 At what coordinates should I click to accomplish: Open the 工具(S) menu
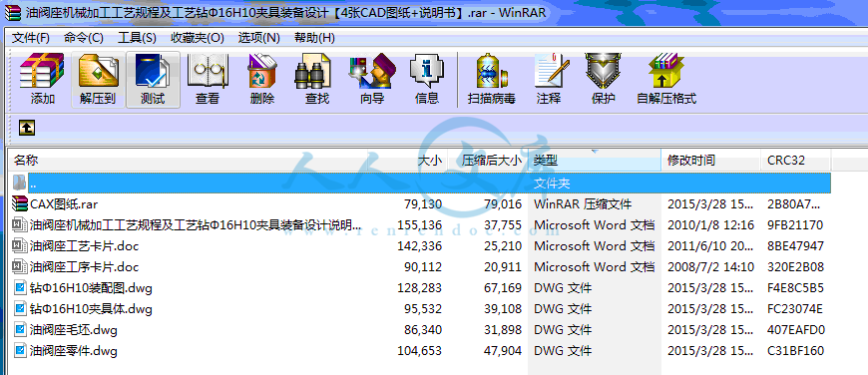(137, 38)
